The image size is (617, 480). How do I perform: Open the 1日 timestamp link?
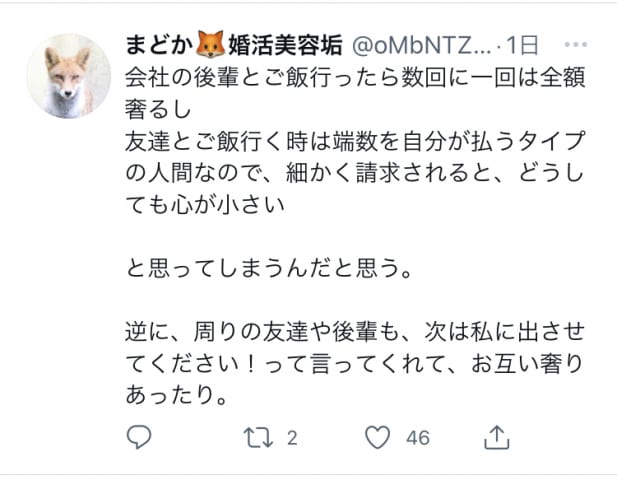tap(522, 45)
